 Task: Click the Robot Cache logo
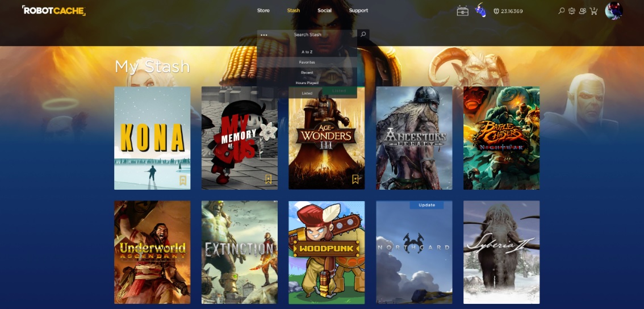coord(53,10)
